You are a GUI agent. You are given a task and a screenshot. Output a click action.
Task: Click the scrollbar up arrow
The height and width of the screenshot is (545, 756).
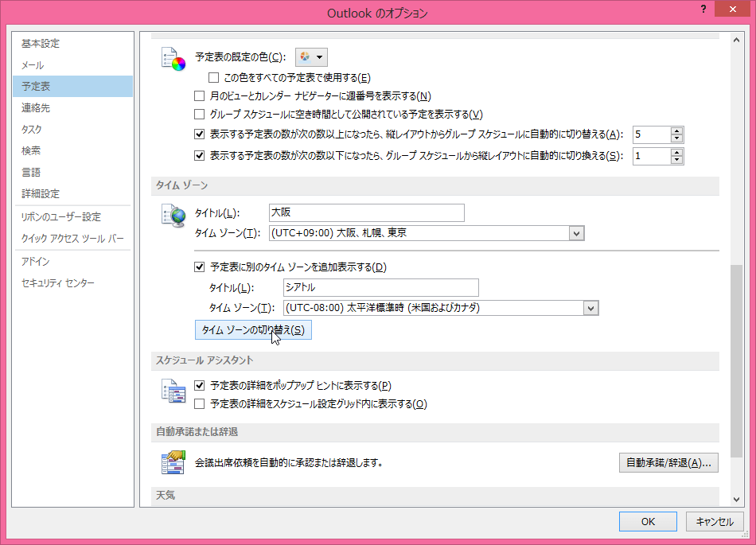point(736,40)
